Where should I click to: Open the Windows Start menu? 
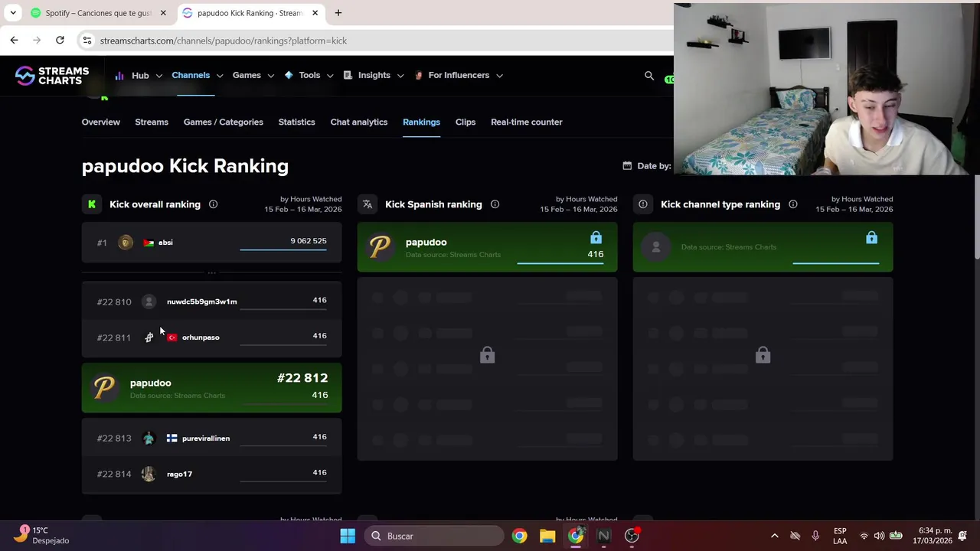coord(348,536)
